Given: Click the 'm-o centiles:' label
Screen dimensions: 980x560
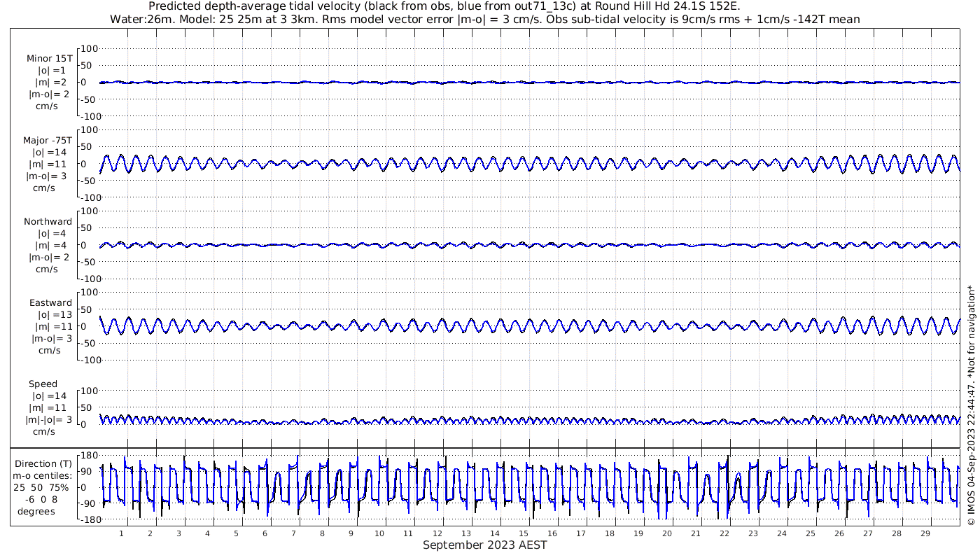Looking at the screenshot, I should 42,475.
